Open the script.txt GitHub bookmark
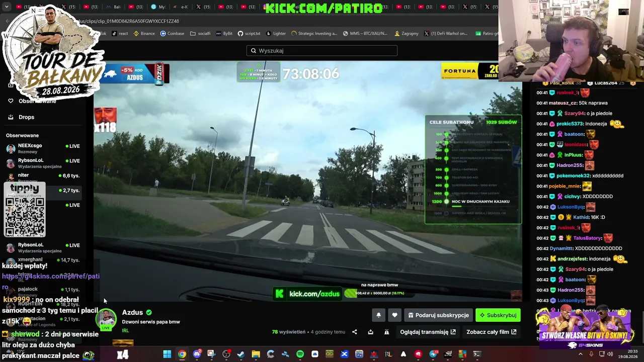644x362 pixels. point(249,34)
